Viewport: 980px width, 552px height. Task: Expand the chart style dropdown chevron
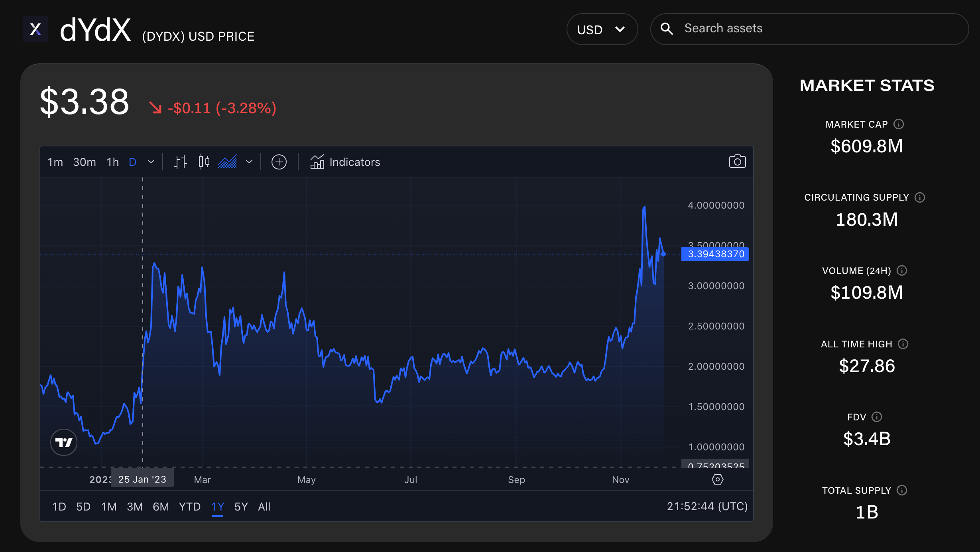coord(249,162)
